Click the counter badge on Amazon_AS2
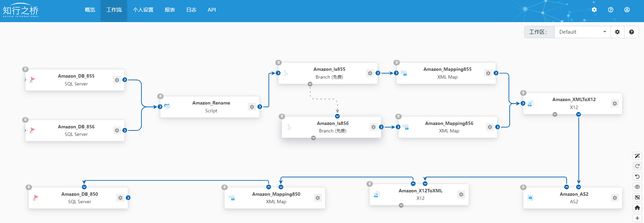Viewport: 644px width, 223px height. coord(523,187)
